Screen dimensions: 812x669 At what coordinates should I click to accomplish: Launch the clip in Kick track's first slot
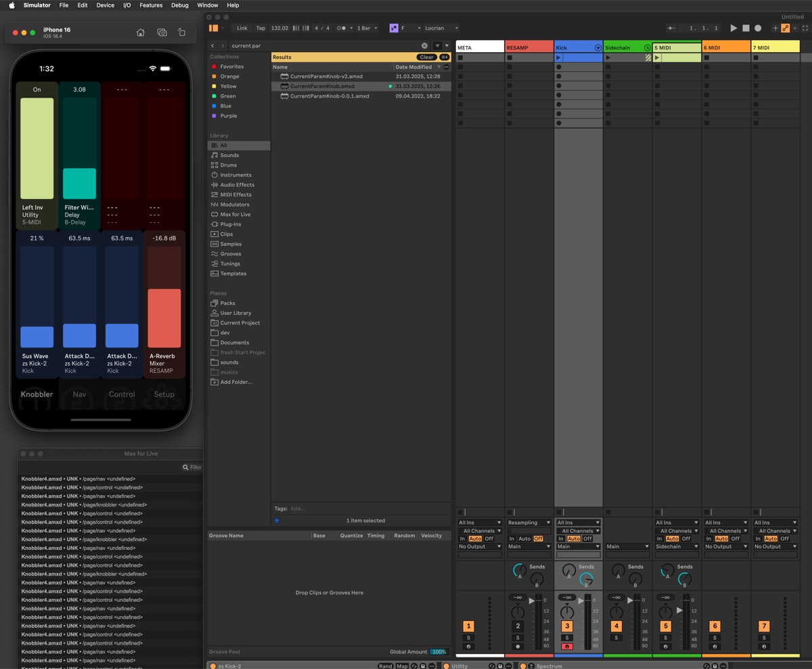point(559,58)
